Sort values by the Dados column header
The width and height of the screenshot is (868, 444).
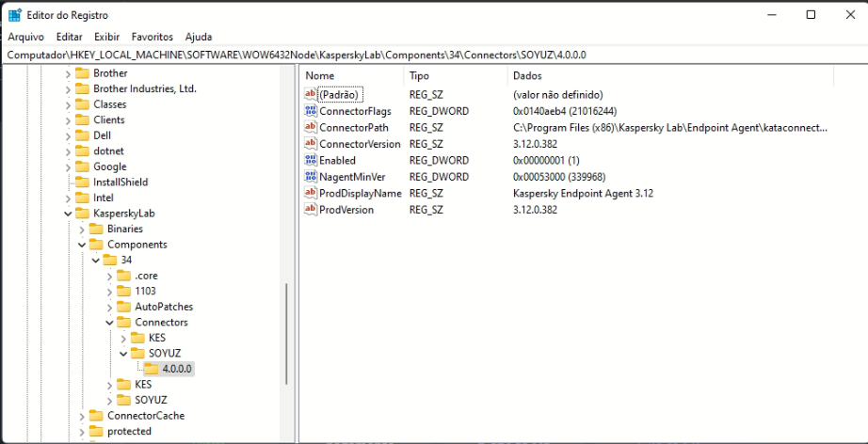coord(670,76)
